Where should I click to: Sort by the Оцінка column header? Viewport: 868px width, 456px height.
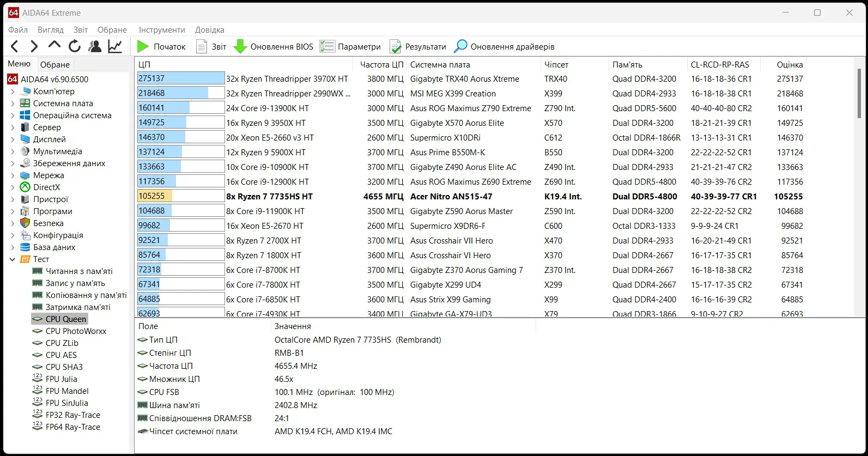[782, 64]
